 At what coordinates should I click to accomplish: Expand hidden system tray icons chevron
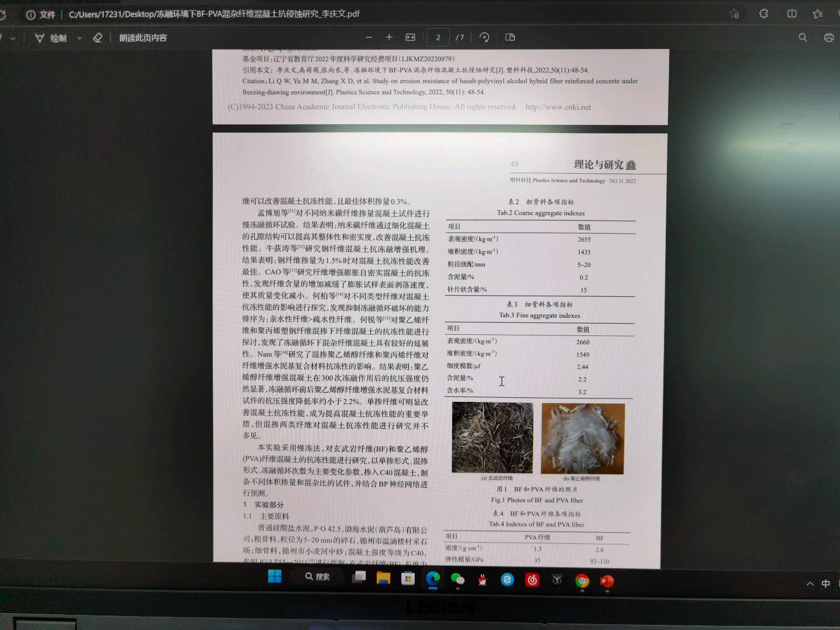click(x=810, y=584)
